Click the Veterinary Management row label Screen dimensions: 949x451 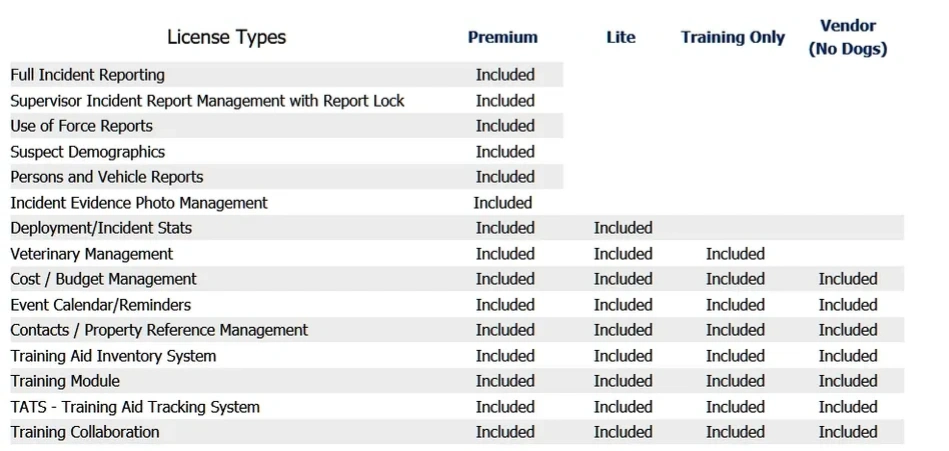coord(92,254)
